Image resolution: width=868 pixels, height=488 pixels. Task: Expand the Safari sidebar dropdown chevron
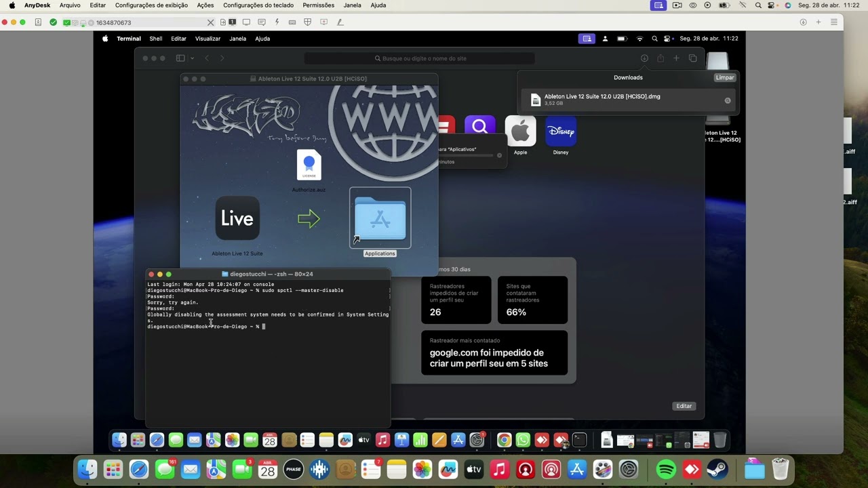tap(192, 58)
